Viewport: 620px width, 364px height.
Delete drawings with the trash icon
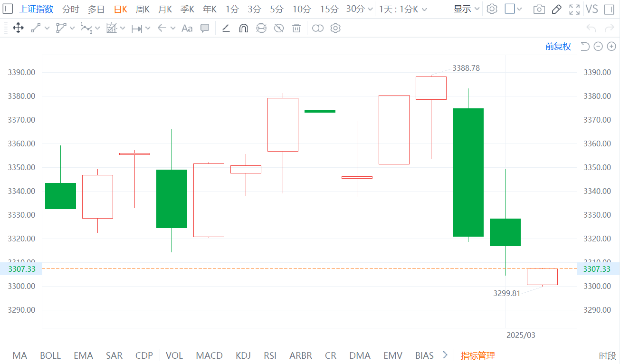[296, 29]
